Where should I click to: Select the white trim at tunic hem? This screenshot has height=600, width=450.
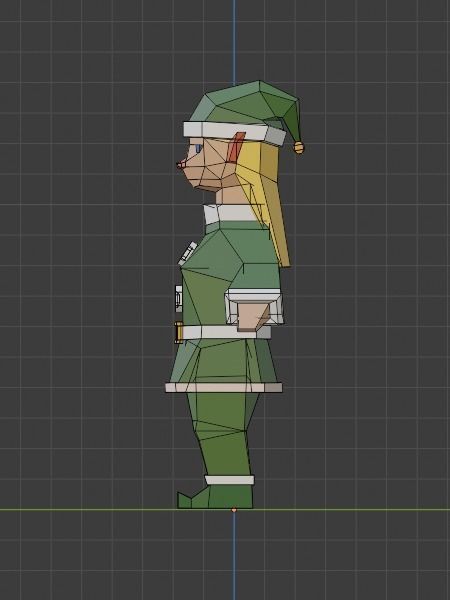(224, 388)
